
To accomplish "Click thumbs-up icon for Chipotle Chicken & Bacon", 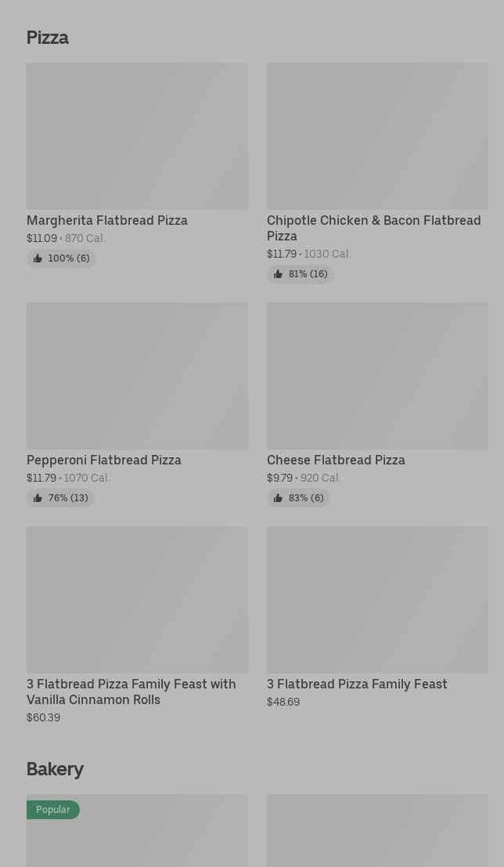I will click(x=278, y=274).
